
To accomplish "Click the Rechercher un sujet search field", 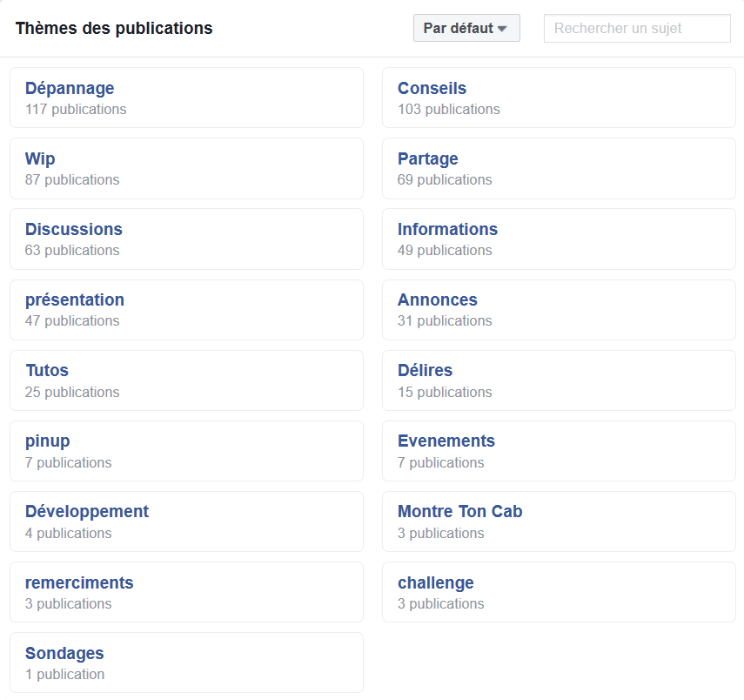I will [x=636, y=28].
